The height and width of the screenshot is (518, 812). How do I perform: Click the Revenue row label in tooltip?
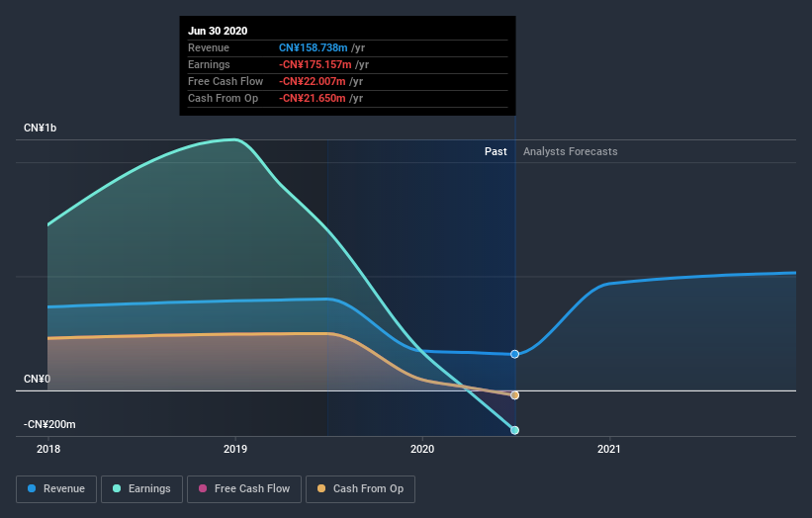click(x=208, y=47)
